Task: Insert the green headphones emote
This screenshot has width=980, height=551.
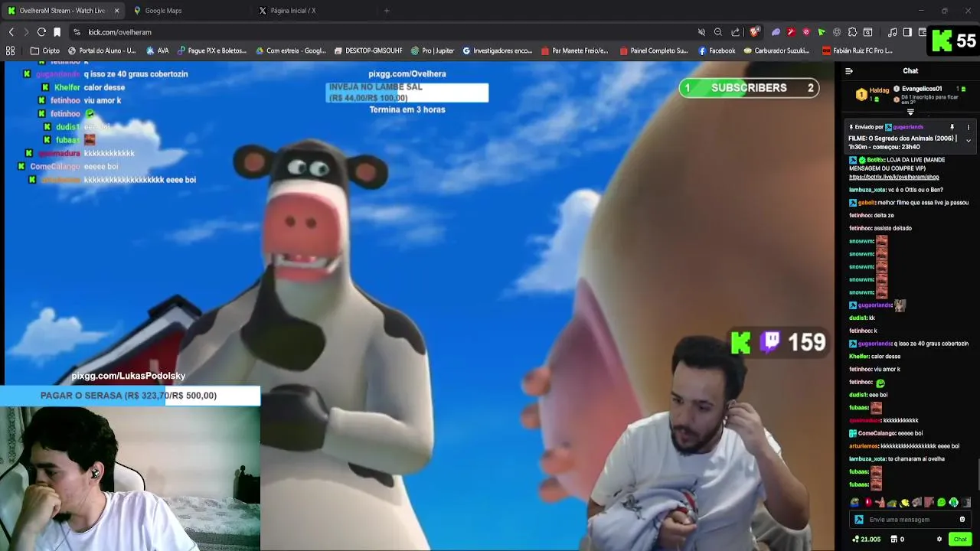Action: pos(953,503)
